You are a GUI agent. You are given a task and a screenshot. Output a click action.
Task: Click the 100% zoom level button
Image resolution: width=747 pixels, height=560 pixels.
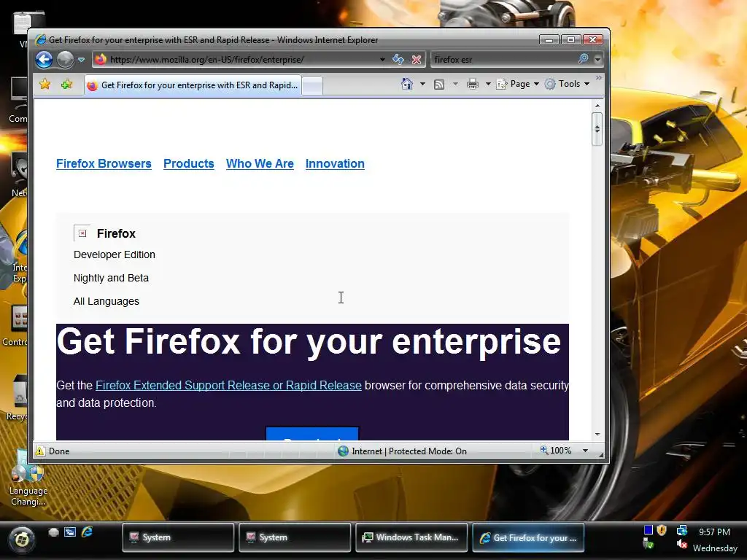555,451
